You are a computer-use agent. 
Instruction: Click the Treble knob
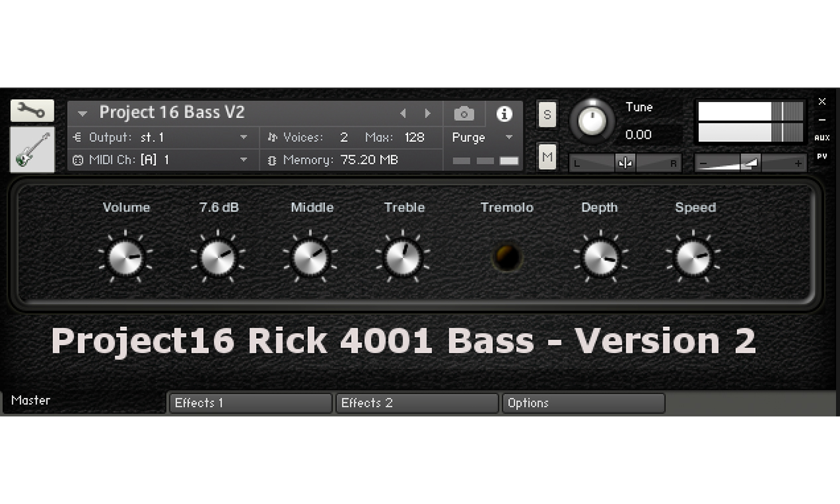click(x=402, y=257)
